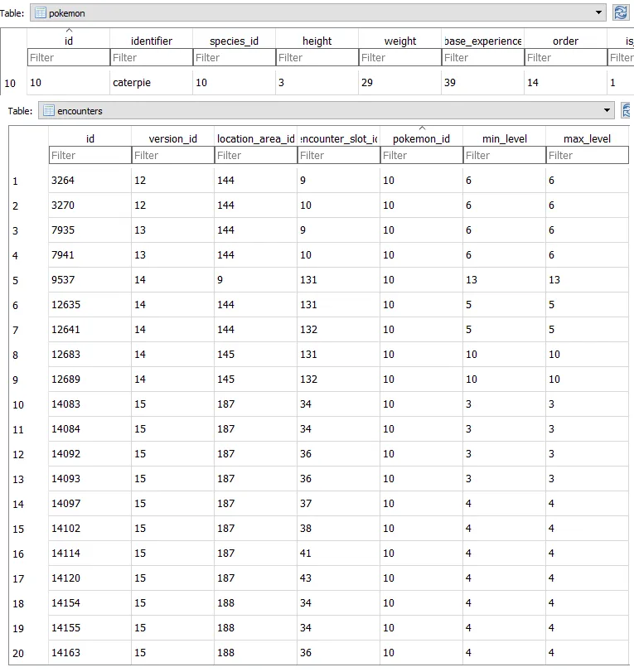Select encounters row header number 5
The image size is (634, 672).
(29, 280)
